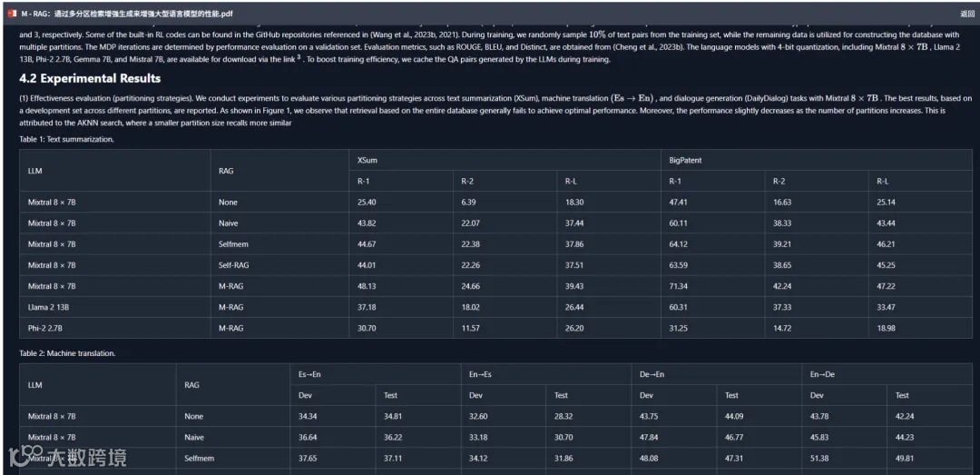Click the En→De header in Table 2
This screenshot has height=475, width=980.
click(822, 374)
